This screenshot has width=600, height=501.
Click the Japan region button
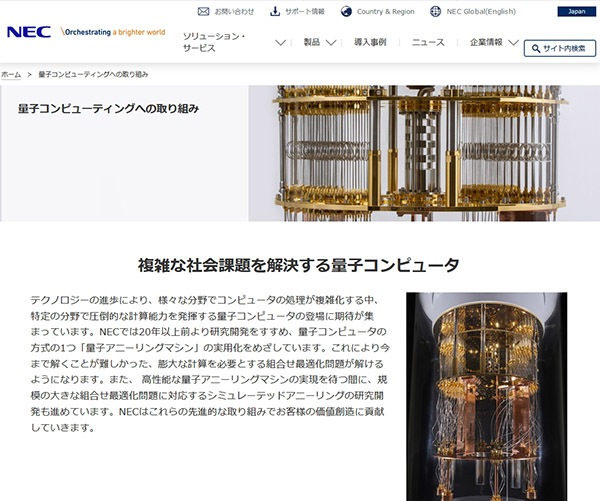577,11
